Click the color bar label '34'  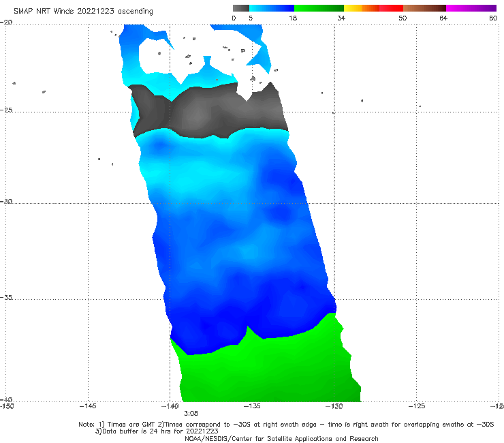[x=341, y=18]
